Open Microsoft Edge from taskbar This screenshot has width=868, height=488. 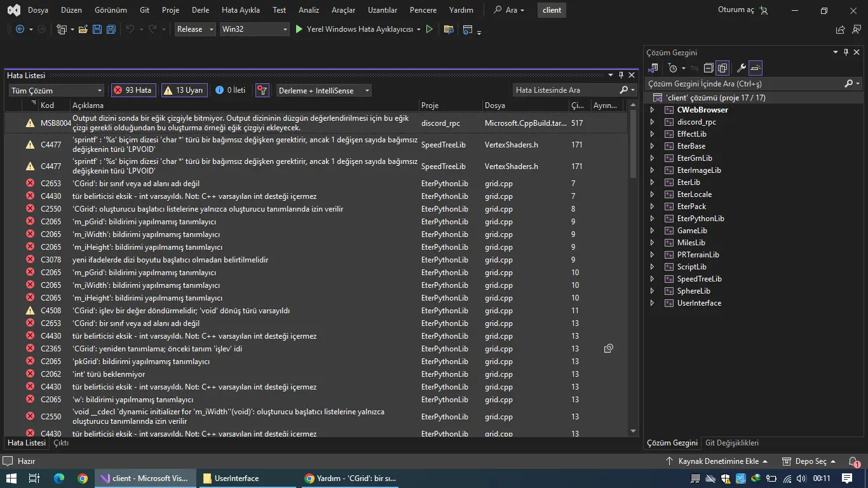[x=59, y=478]
